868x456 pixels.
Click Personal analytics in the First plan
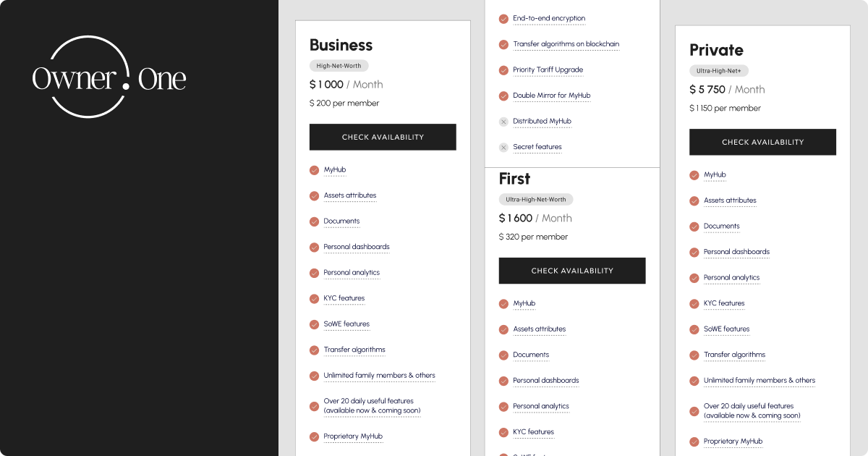(x=541, y=406)
